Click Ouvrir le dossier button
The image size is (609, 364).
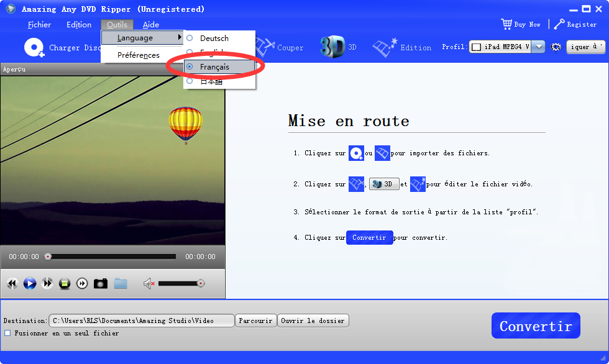coord(313,321)
